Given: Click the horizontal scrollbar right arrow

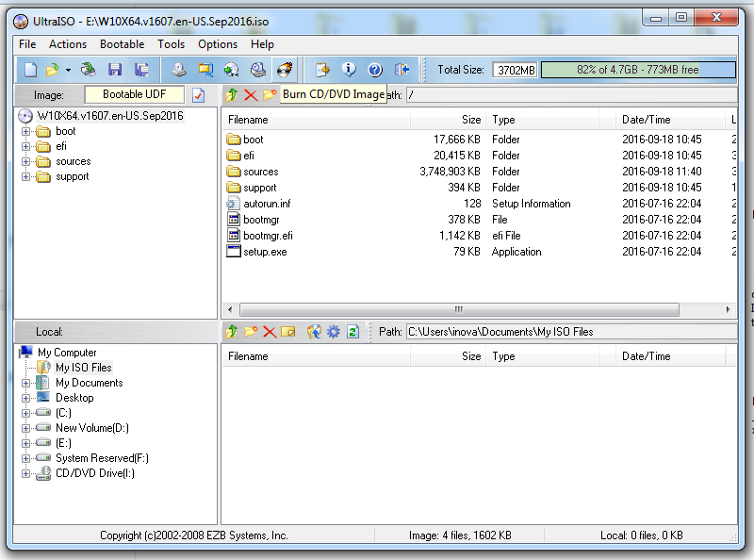Looking at the screenshot, I should [728, 309].
